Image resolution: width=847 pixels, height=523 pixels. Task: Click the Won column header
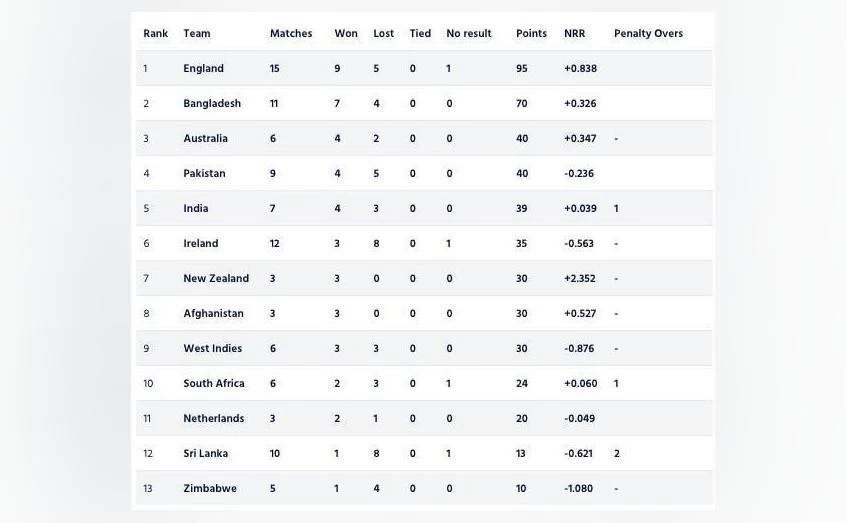point(346,33)
